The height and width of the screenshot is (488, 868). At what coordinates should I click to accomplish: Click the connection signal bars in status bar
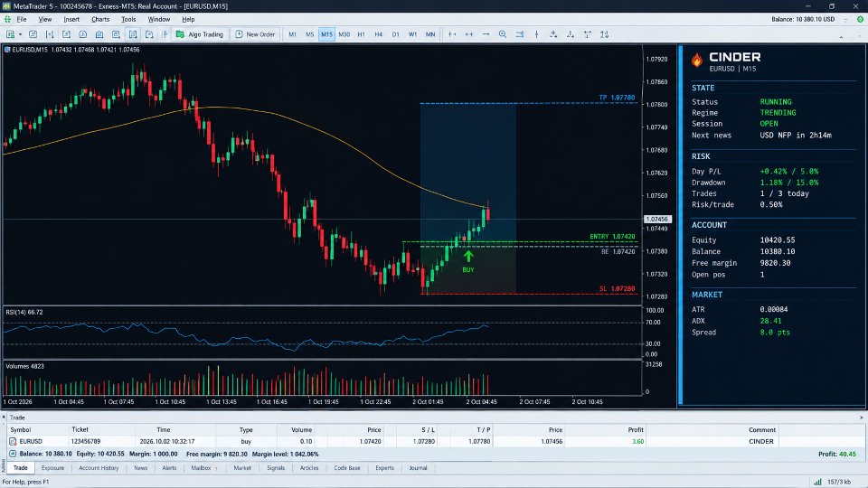pos(817,482)
